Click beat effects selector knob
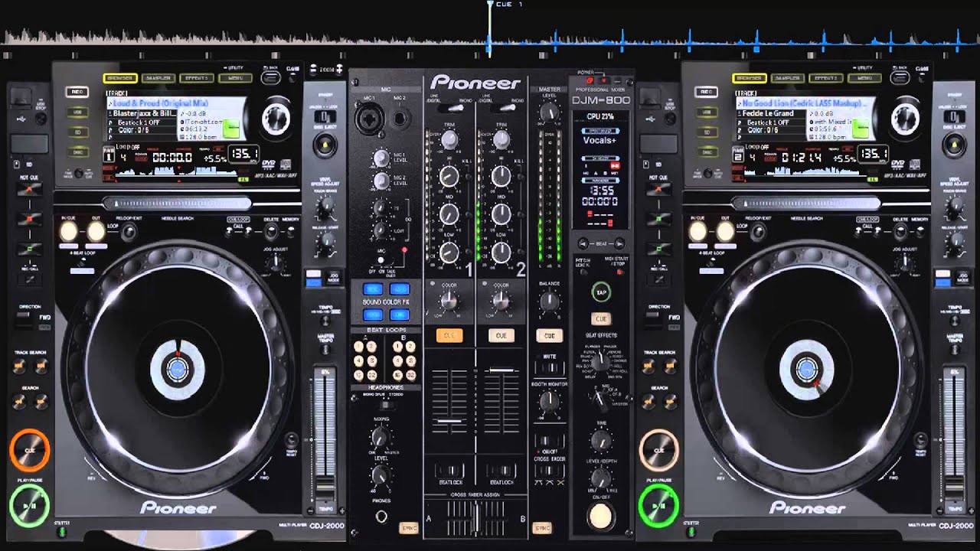 tap(601, 362)
